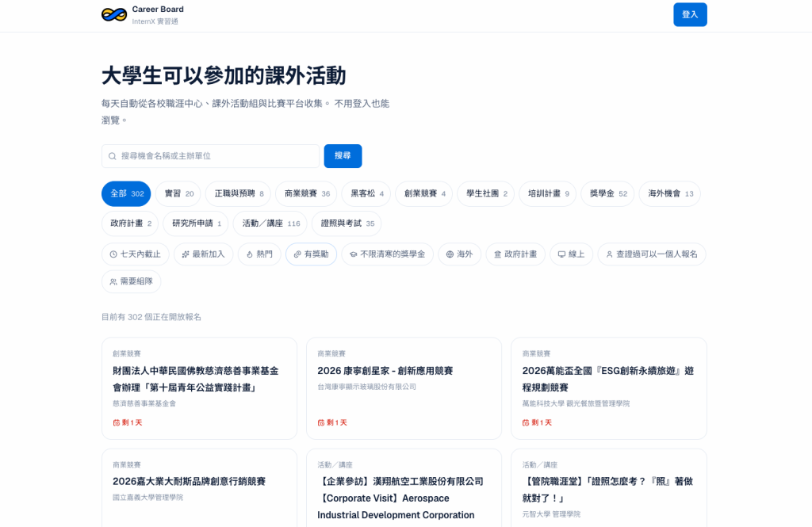Viewport: 812px width, 527px height.
Task: Click the sparkle icon on 最新加入 chip
Action: [x=186, y=254]
